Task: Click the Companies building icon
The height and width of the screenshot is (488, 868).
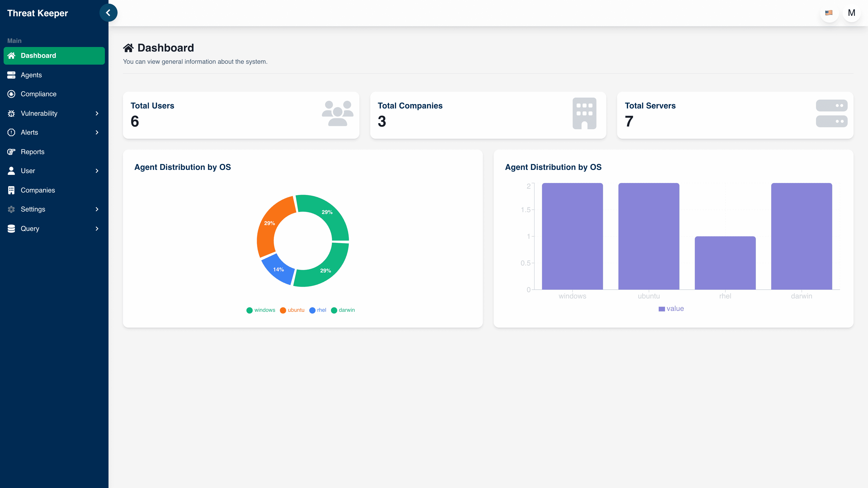Action: [x=11, y=190]
